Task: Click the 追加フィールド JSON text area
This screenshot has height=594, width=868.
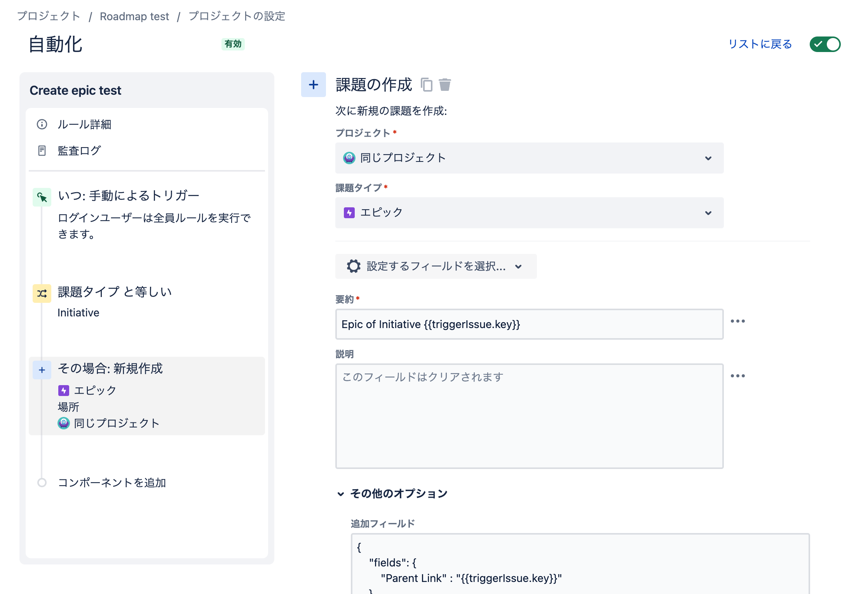Action: (x=580, y=564)
